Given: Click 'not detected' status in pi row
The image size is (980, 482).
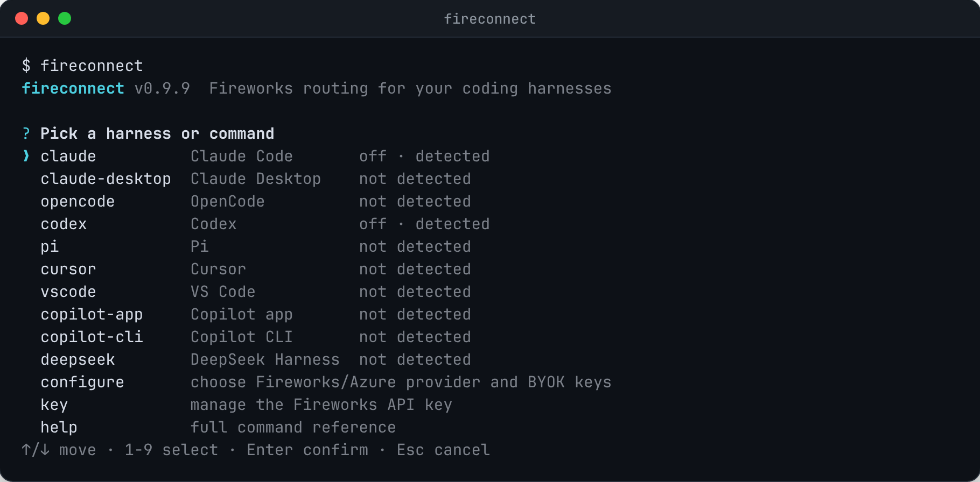Looking at the screenshot, I should (x=415, y=246).
